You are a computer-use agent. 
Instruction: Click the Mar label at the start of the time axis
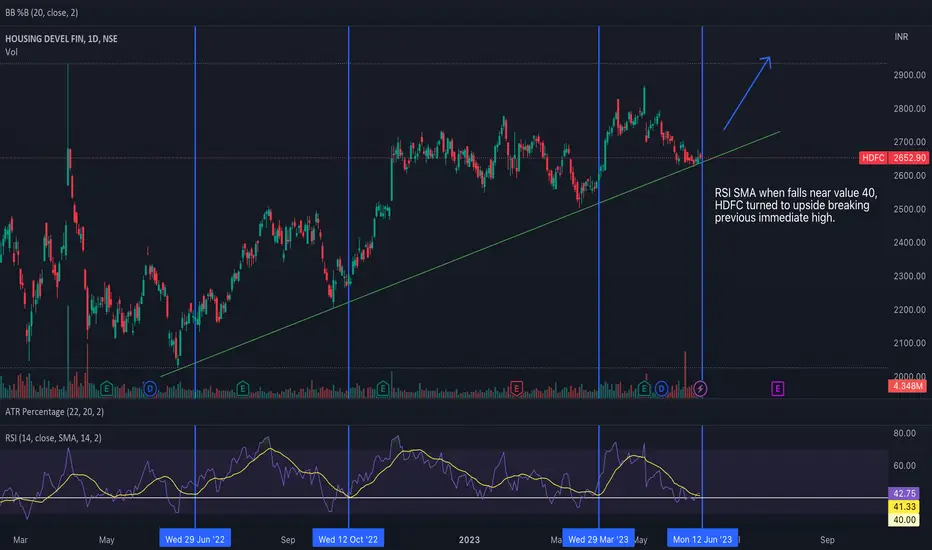tap(20, 540)
